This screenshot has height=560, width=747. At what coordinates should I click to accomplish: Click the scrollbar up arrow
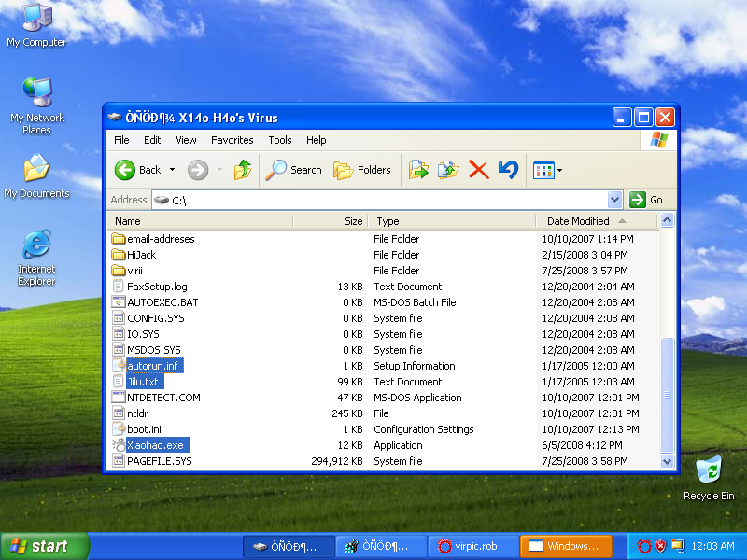coord(667,220)
